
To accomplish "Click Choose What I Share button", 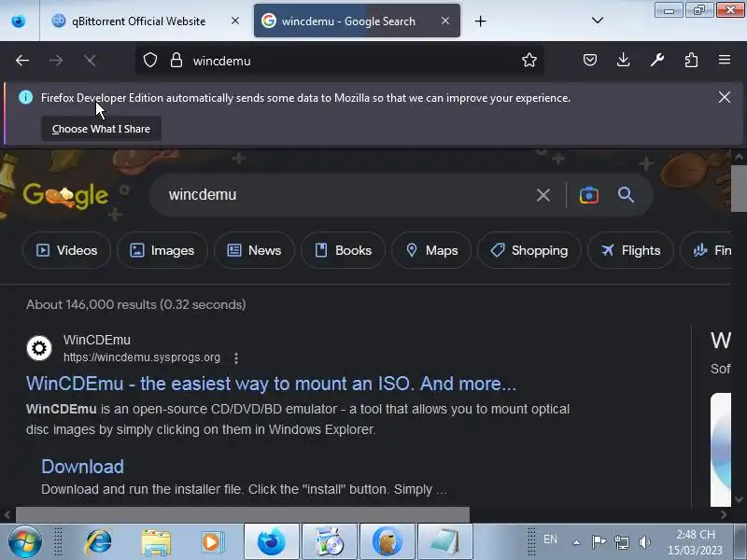I will (x=101, y=129).
